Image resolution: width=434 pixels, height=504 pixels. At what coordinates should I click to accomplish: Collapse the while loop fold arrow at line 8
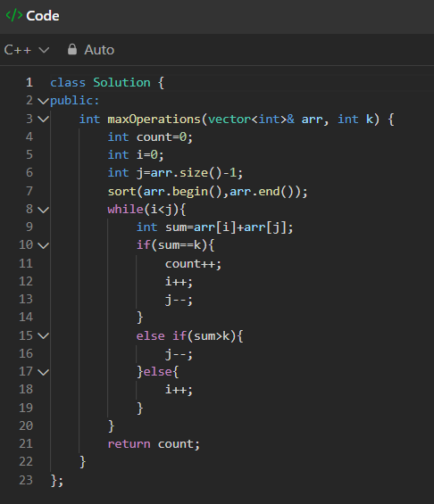[x=43, y=210]
